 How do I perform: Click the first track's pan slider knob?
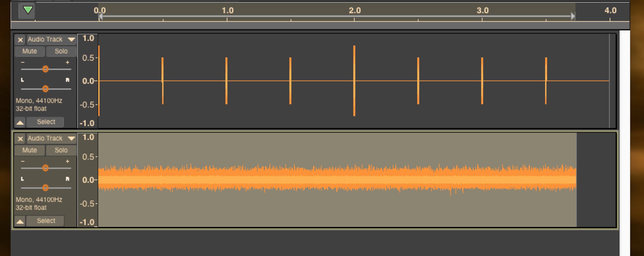45,89
